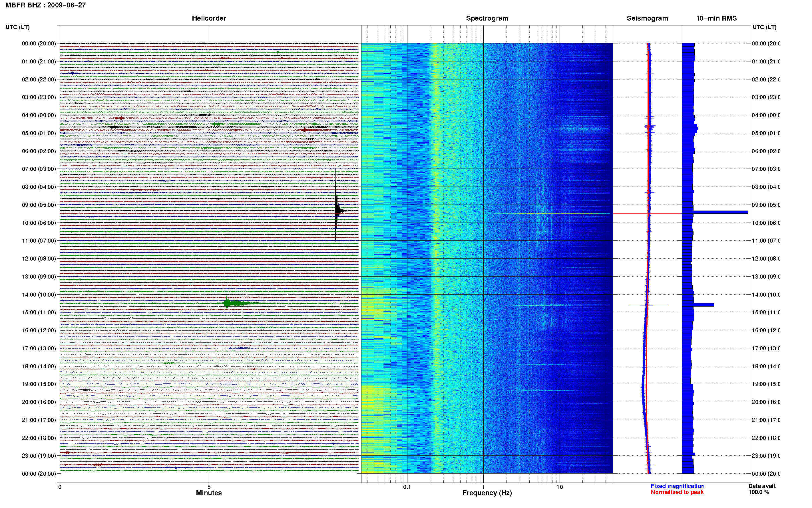Click the 'Fixed magnification' legend text
Viewport: 812px width, 508px height.
tap(678, 486)
